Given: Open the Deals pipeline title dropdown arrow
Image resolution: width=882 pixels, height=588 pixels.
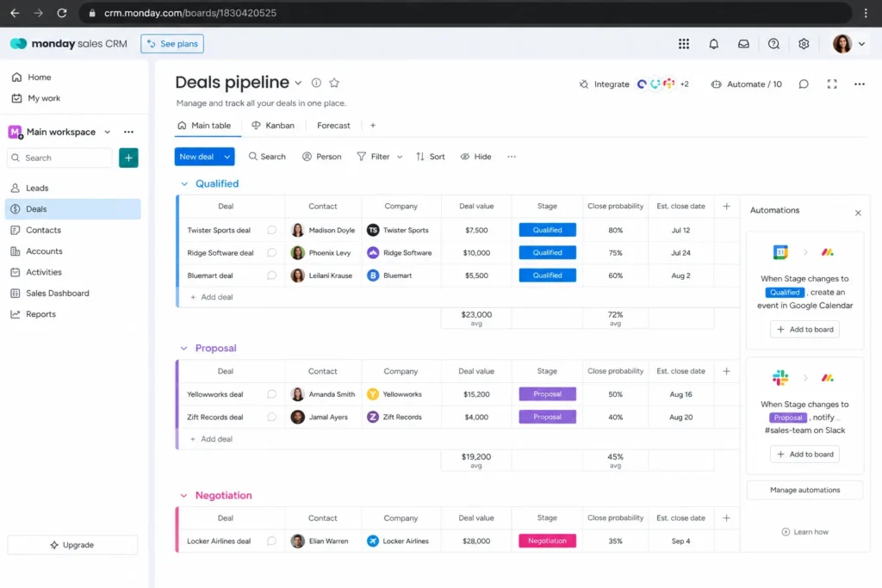Looking at the screenshot, I should click(298, 83).
